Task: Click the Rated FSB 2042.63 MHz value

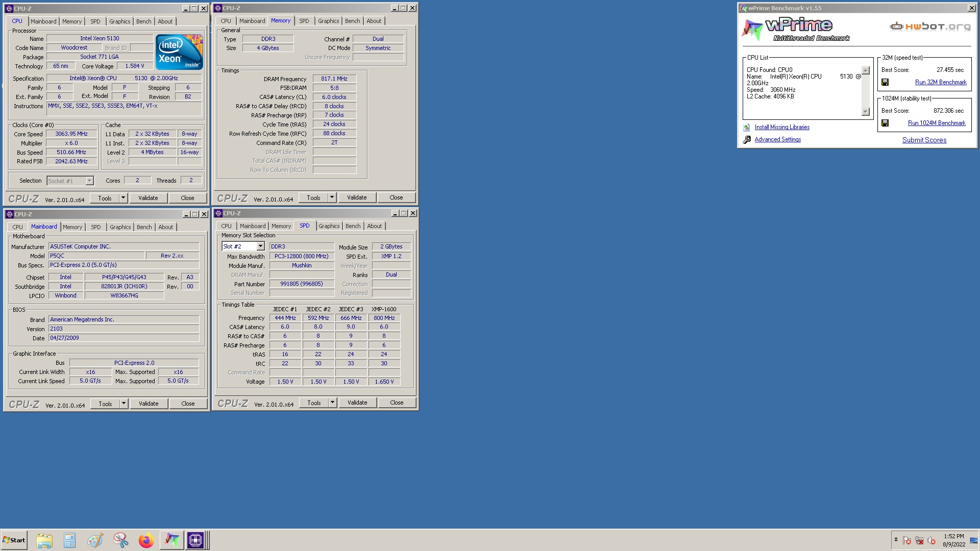Action: click(71, 161)
